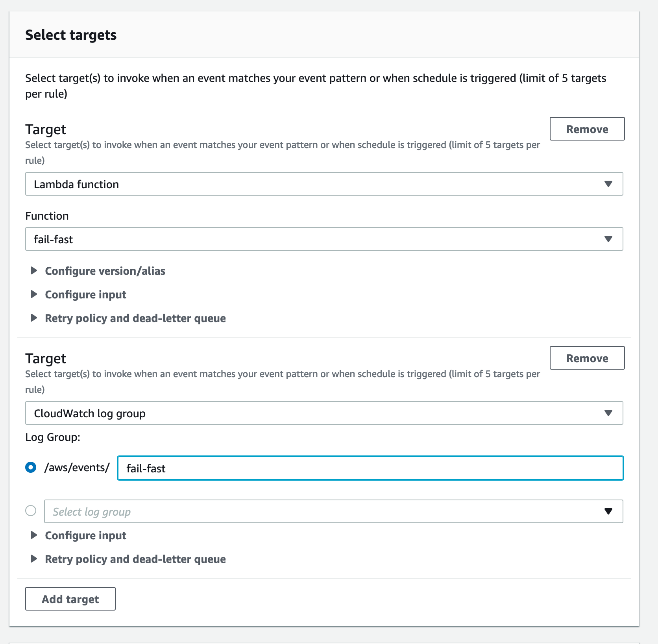Click triangle icon beside Configure version/alias
This screenshot has height=644, width=658.
[34, 271]
